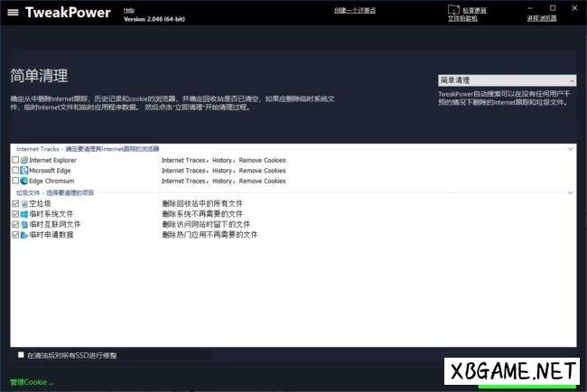Viewport: 587px width, 392px height.
Task: Uncheck the 空垃圾 checkbox
Action: tap(15, 204)
